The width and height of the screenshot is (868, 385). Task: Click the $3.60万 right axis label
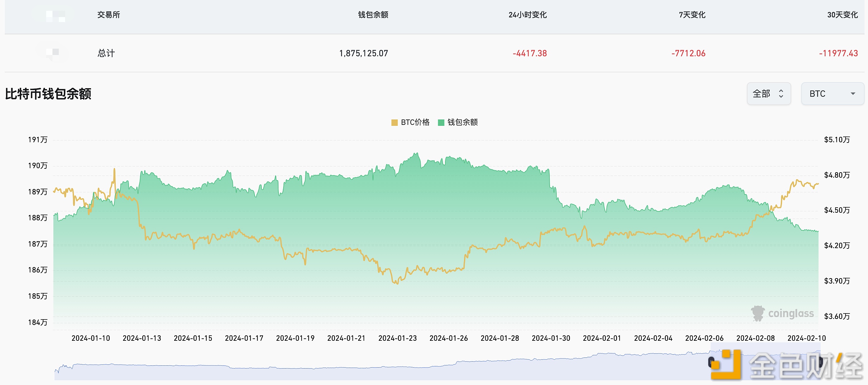tap(837, 316)
